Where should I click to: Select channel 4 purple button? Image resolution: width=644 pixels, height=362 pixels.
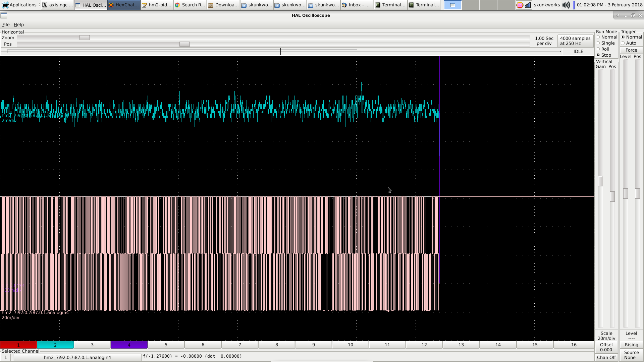click(x=129, y=345)
